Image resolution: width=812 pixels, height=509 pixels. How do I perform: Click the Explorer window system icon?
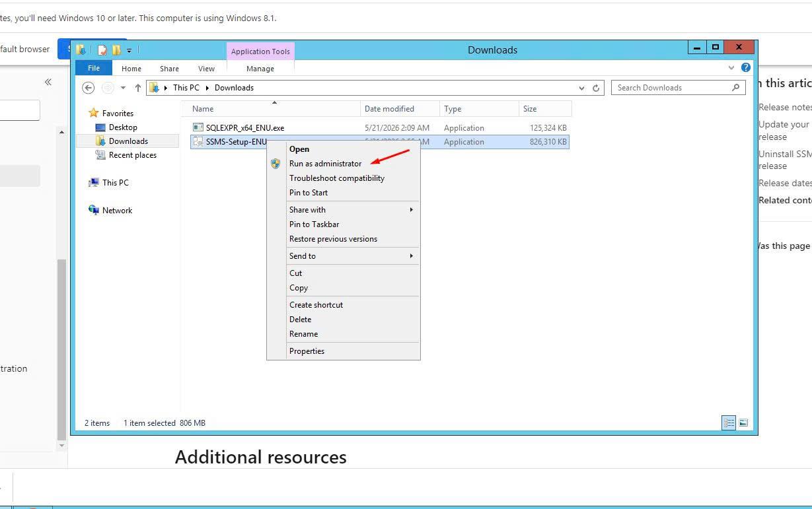[81, 50]
